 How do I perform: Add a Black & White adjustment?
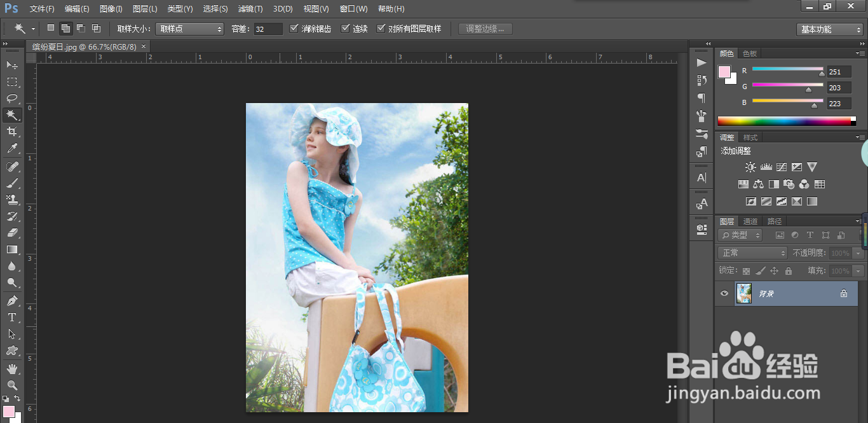(774, 184)
